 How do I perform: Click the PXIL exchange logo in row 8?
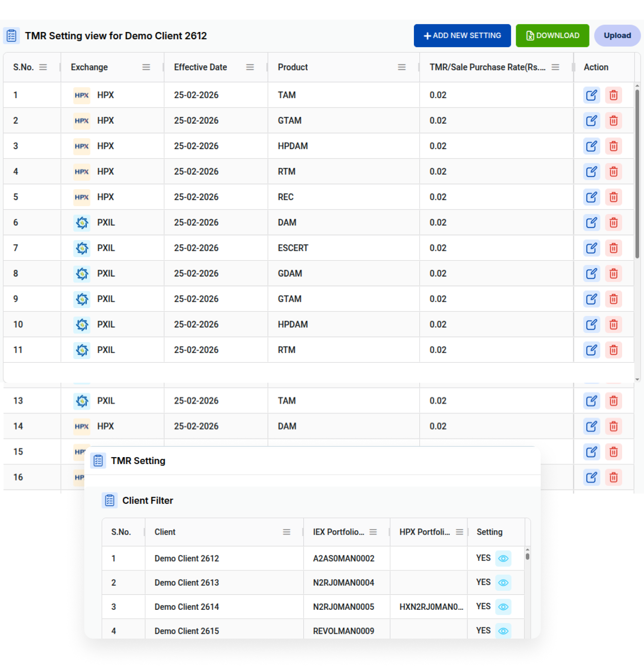[82, 273]
